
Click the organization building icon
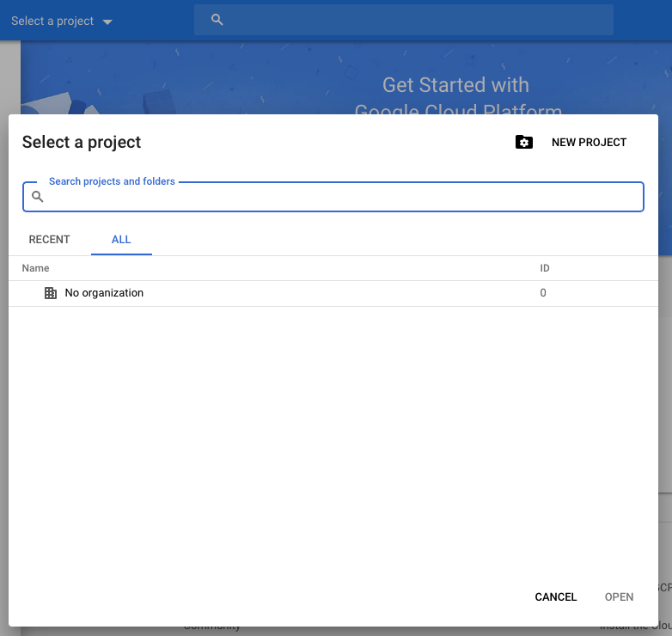click(x=51, y=293)
